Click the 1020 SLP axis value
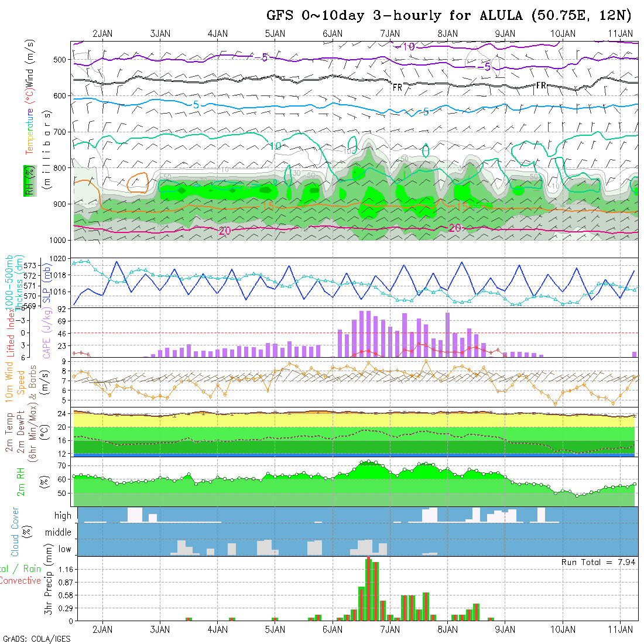 coord(57,258)
